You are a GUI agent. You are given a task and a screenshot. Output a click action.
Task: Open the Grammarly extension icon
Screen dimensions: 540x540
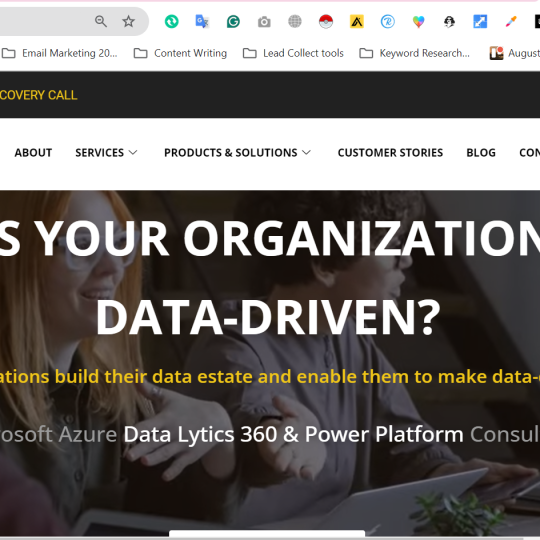[233, 21]
